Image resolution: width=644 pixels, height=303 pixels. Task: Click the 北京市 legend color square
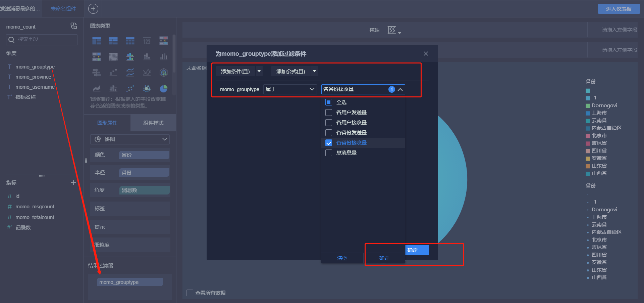pyautogui.click(x=588, y=136)
